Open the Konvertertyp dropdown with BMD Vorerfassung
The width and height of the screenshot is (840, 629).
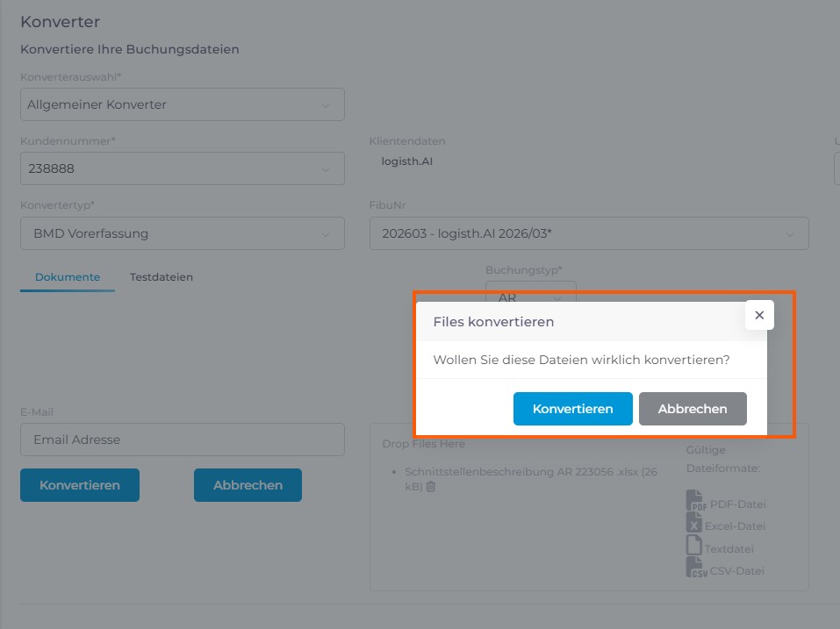click(x=182, y=233)
